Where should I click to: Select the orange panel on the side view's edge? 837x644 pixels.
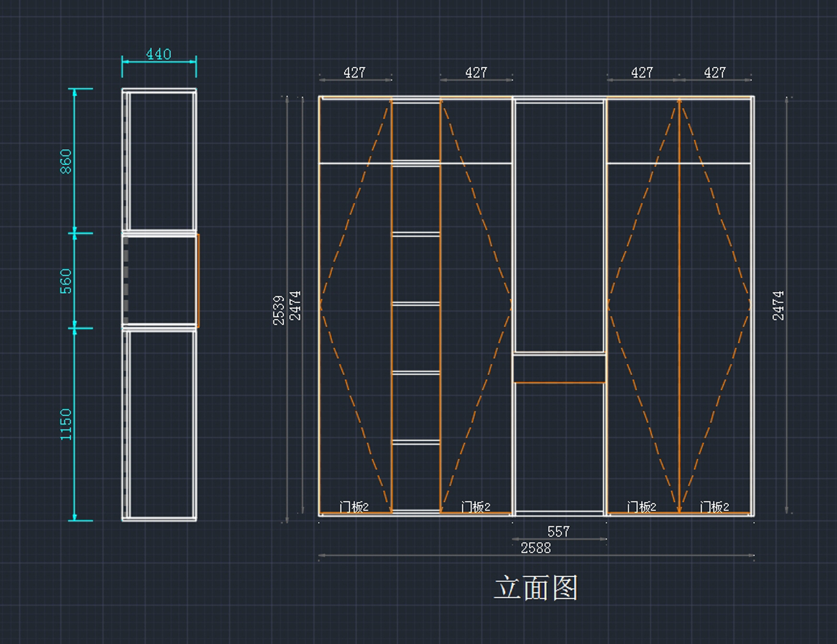[x=198, y=281]
